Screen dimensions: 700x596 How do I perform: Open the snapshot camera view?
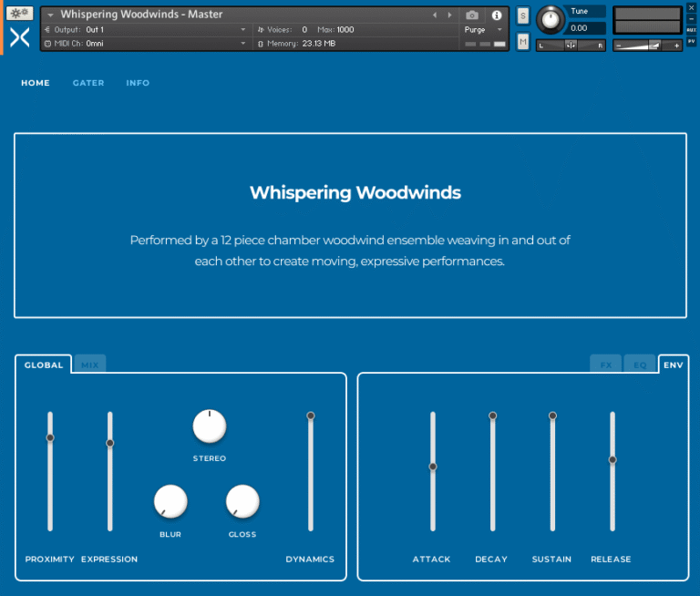471,15
